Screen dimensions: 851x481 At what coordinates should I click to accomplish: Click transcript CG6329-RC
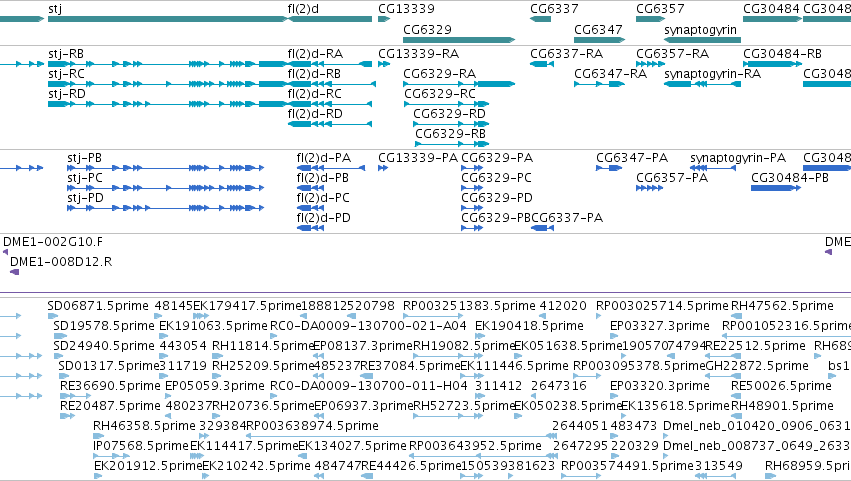click(x=440, y=94)
